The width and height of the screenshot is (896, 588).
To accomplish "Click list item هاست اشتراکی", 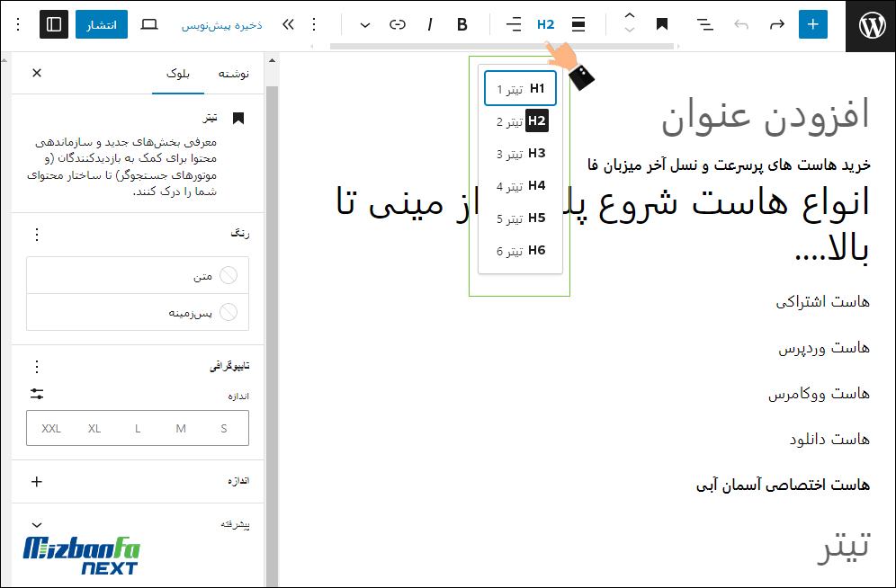I will click(823, 301).
